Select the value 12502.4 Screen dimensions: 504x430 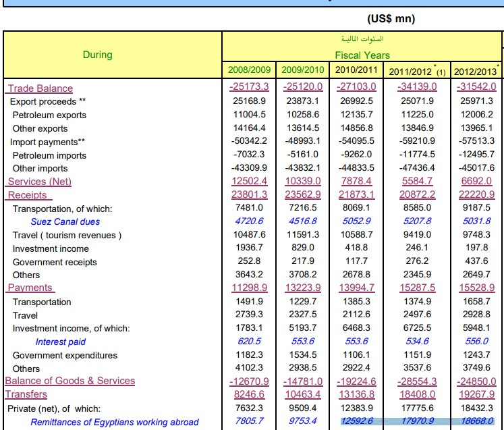click(249, 181)
